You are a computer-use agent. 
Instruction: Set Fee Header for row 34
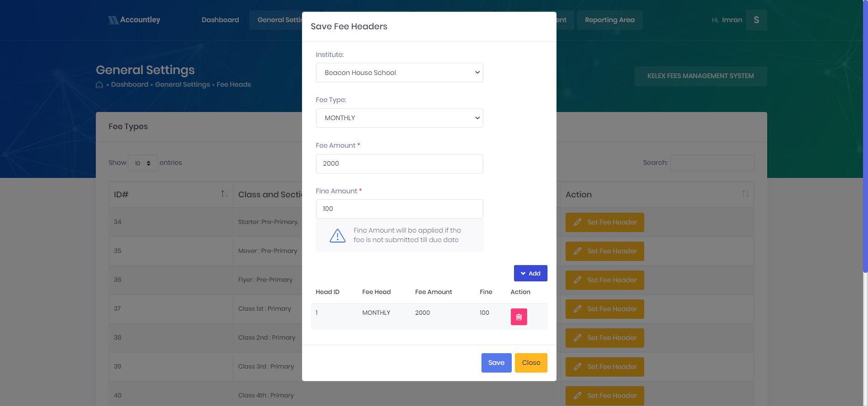click(x=604, y=222)
